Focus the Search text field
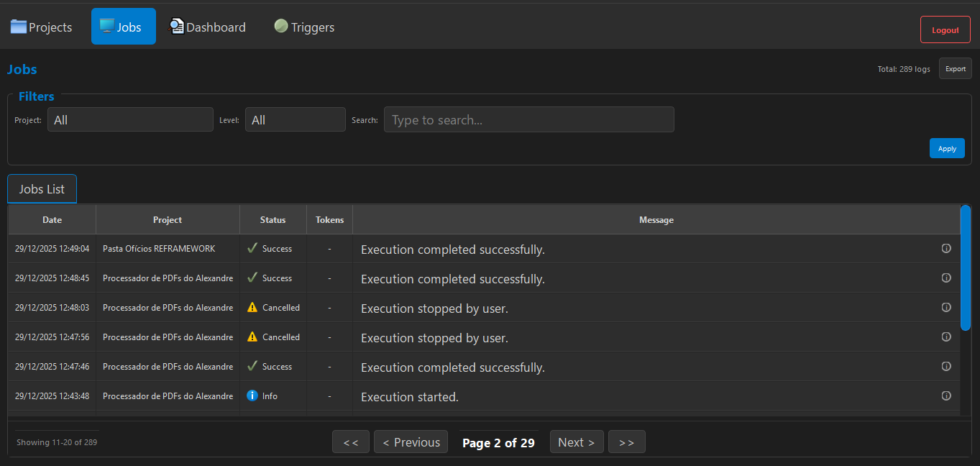This screenshot has width=980, height=466. pos(528,120)
